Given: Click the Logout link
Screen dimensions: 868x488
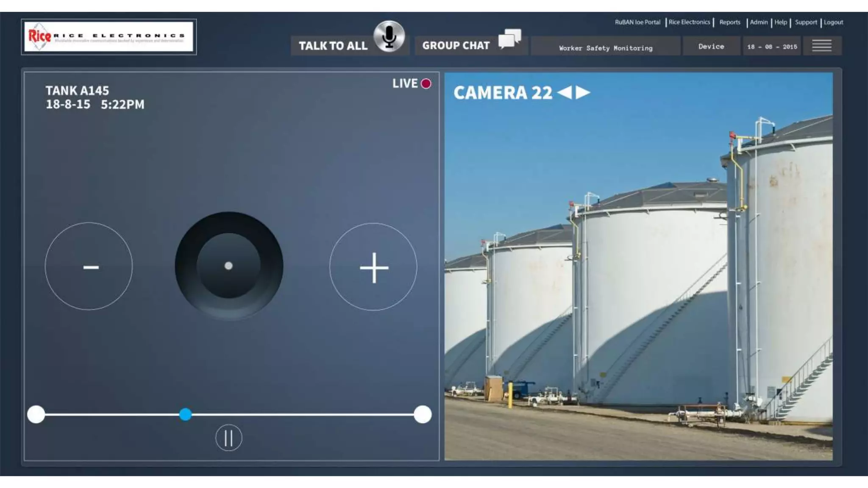Looking at the screenshot, I should point(833,22).
